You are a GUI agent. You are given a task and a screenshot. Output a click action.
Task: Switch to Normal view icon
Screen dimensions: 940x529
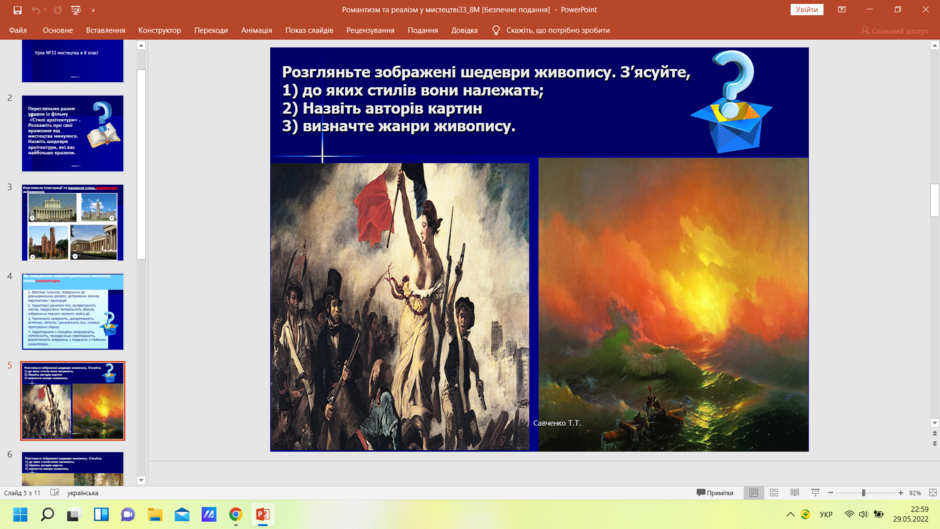point(754,493)
